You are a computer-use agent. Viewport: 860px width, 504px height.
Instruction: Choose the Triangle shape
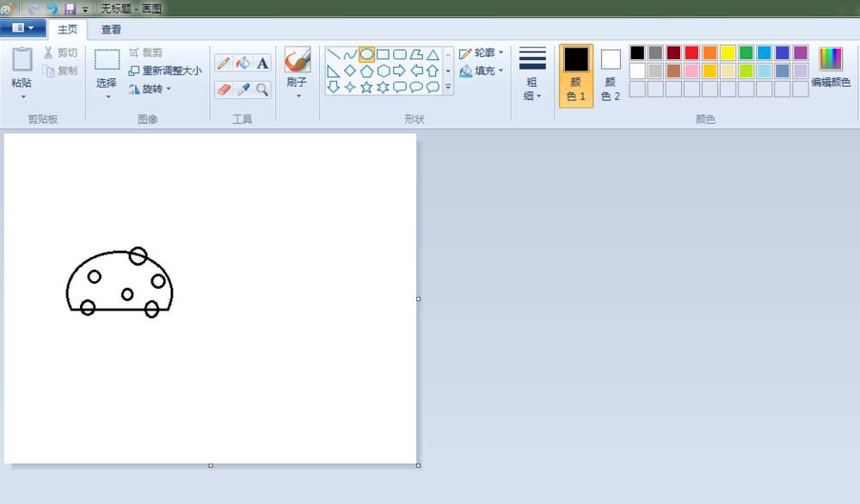433,54
